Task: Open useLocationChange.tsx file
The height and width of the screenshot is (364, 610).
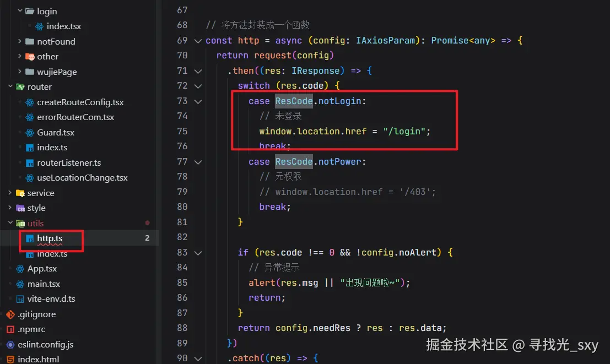Action: click(x=82, y=178)
